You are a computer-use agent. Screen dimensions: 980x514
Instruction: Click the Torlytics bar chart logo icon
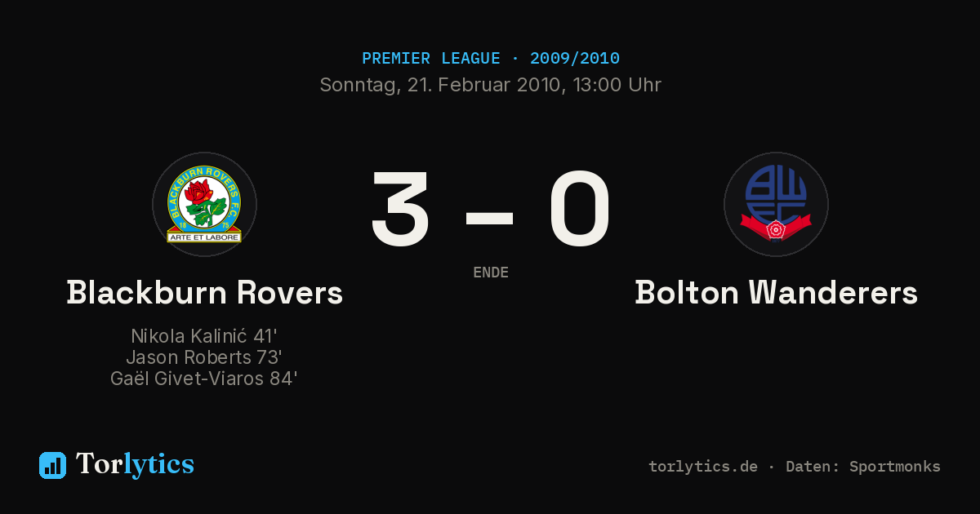[52, 465]
